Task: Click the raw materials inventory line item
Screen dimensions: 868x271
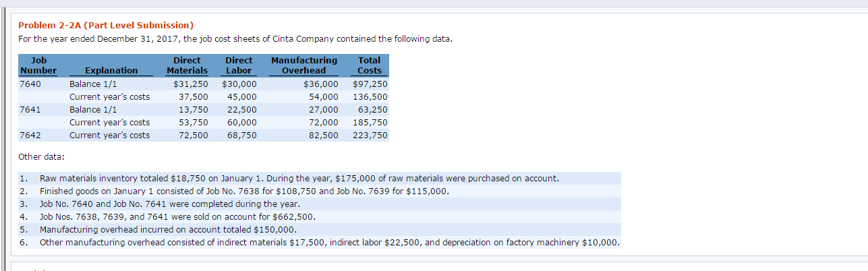Action: (x=299, y=179)
